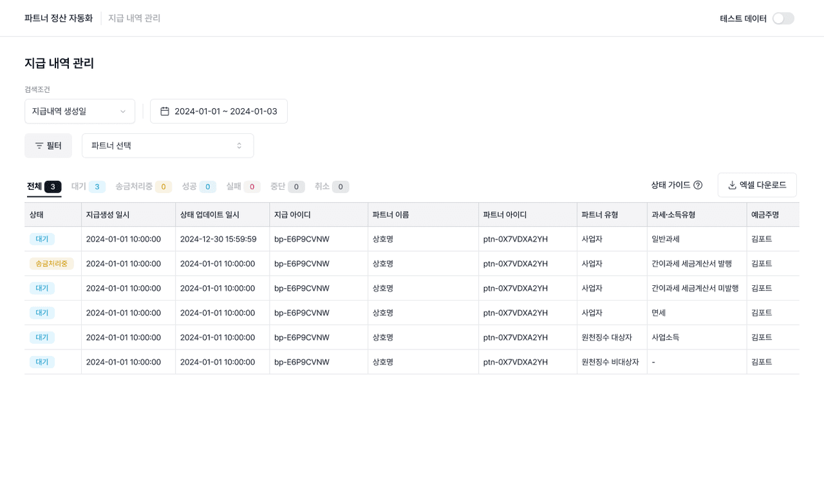Viewport: 824px width, 504px height.
Task: Click the up-down chevron in 파트너 선택
Action: point(239,145)
